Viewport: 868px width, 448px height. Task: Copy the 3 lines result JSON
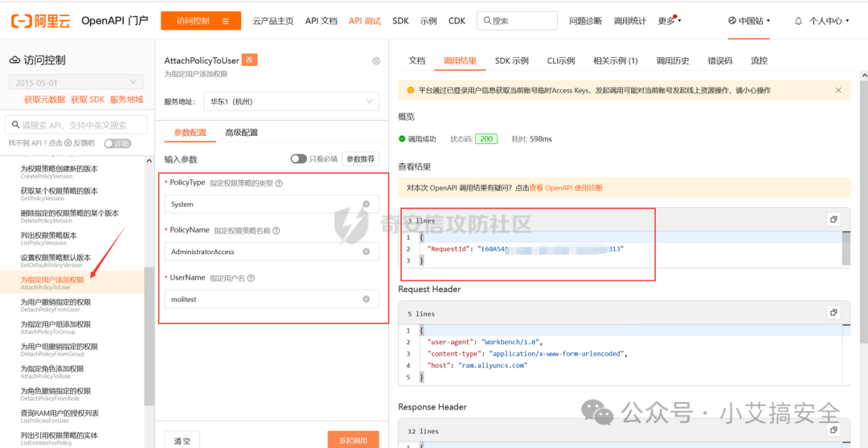[833, 220]
